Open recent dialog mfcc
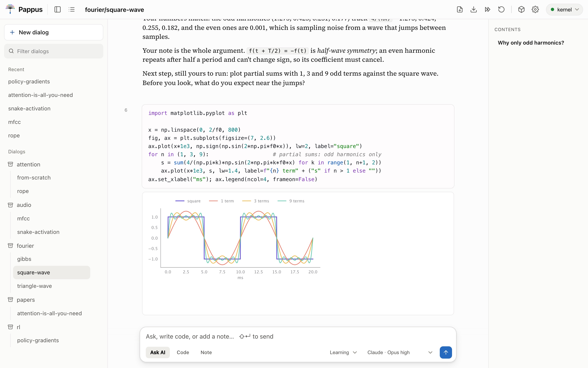The image size is (588, 368). (x=14, y=122)
